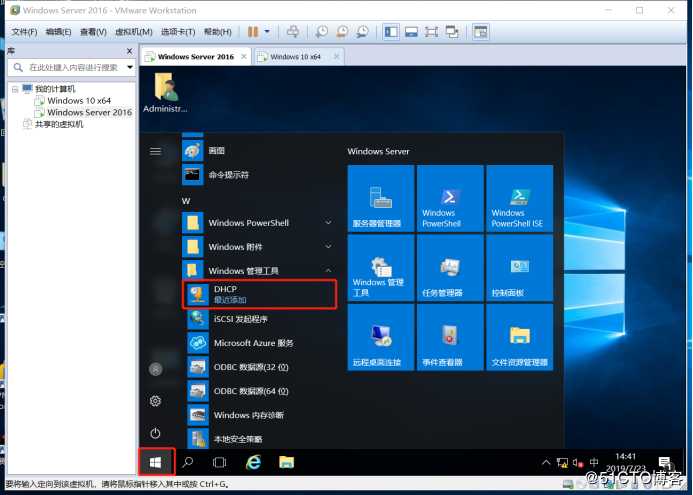This screenshot has height=495, width=693.
Task: Click the Windows Start button
Action: point(156,462)
